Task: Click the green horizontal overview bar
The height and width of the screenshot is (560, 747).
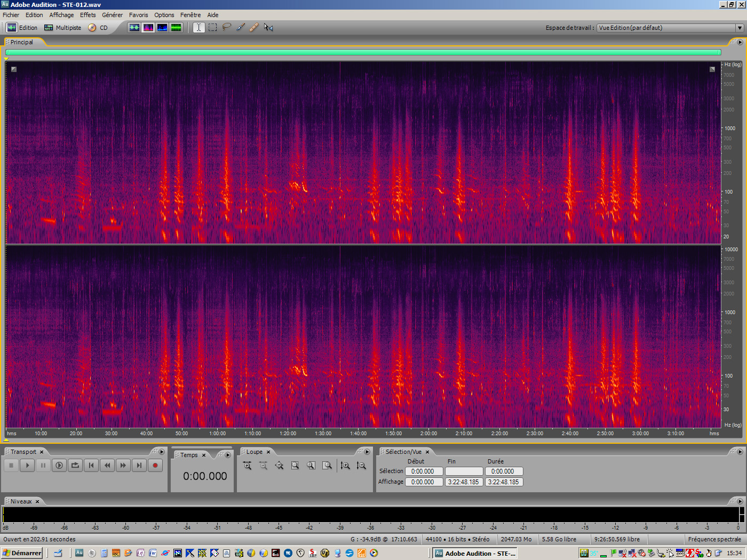Action: (x=363, y=52)
